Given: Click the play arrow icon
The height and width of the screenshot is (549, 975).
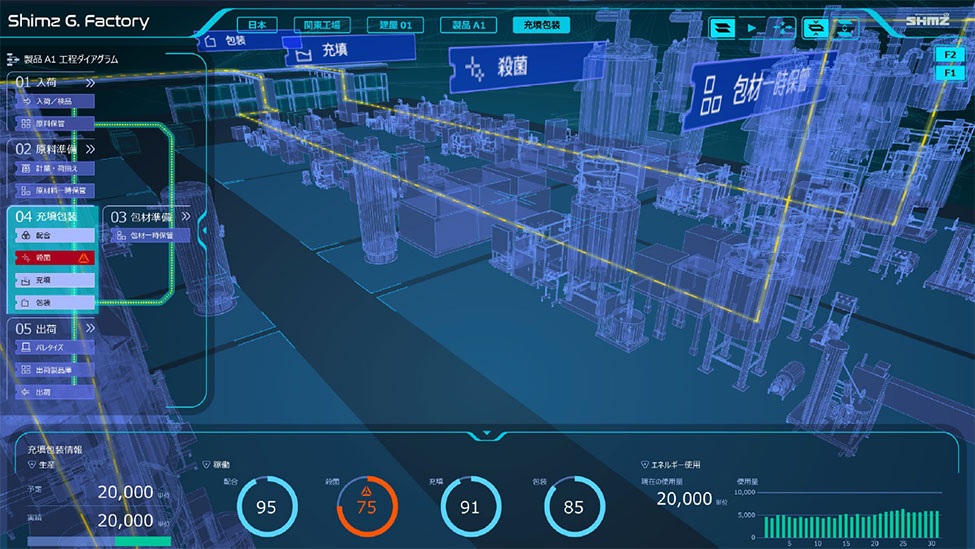Looking at the screenshot, I should tap(751, 28).
